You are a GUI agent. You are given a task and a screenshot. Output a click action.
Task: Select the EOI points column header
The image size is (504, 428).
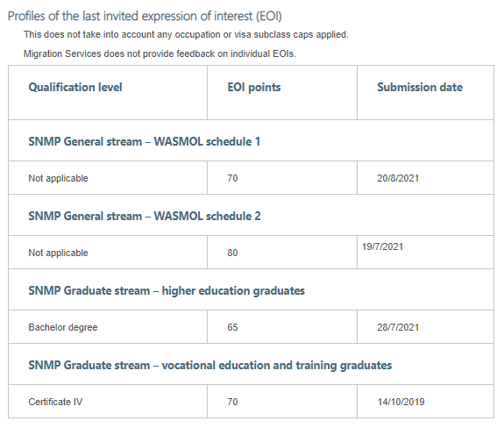coord(282,93)
